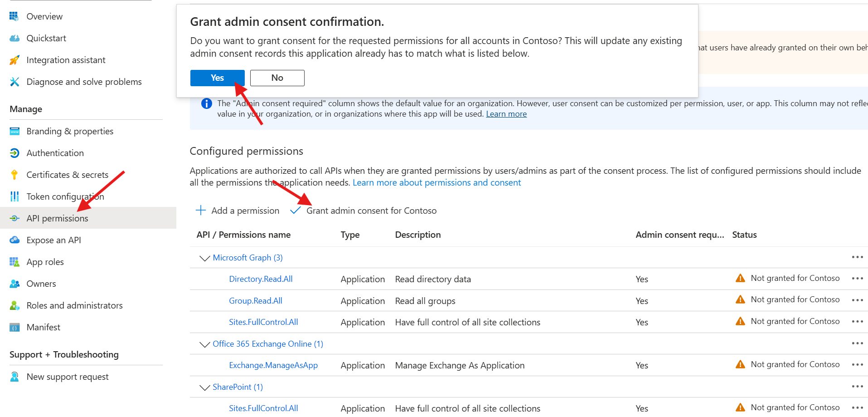Screen dimensions: 868x417
Task: Collapse the Office 365 Exchange Online group
Action: click(x=204, y=344)
